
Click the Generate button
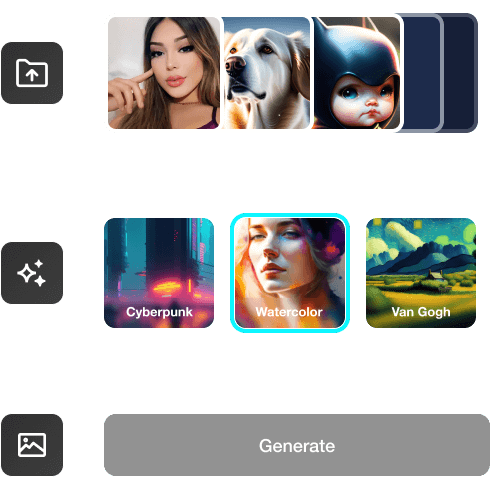click(x=297, y=445)
